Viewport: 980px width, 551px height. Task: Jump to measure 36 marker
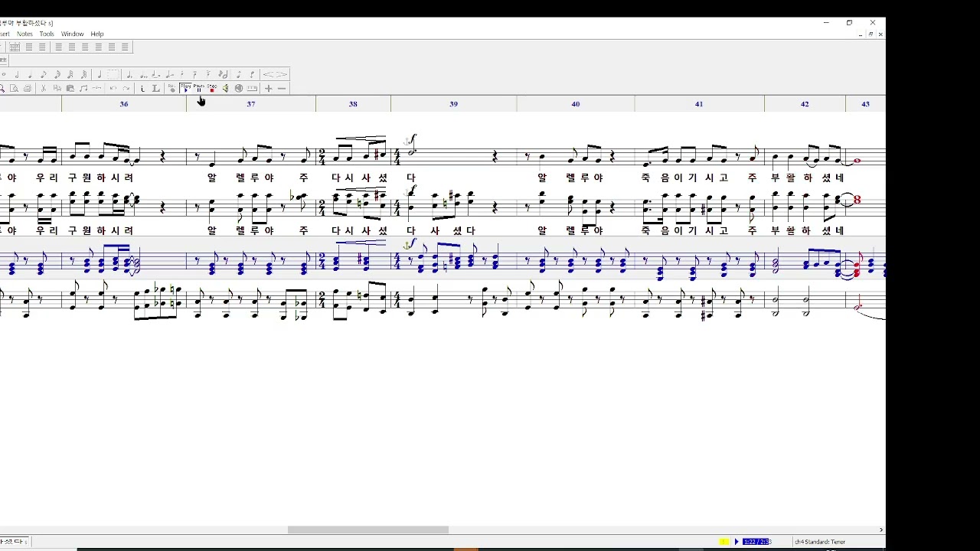click(124, 104)
